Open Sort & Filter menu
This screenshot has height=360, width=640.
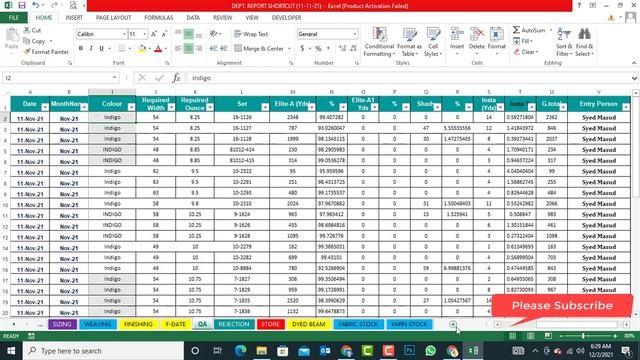564,42
